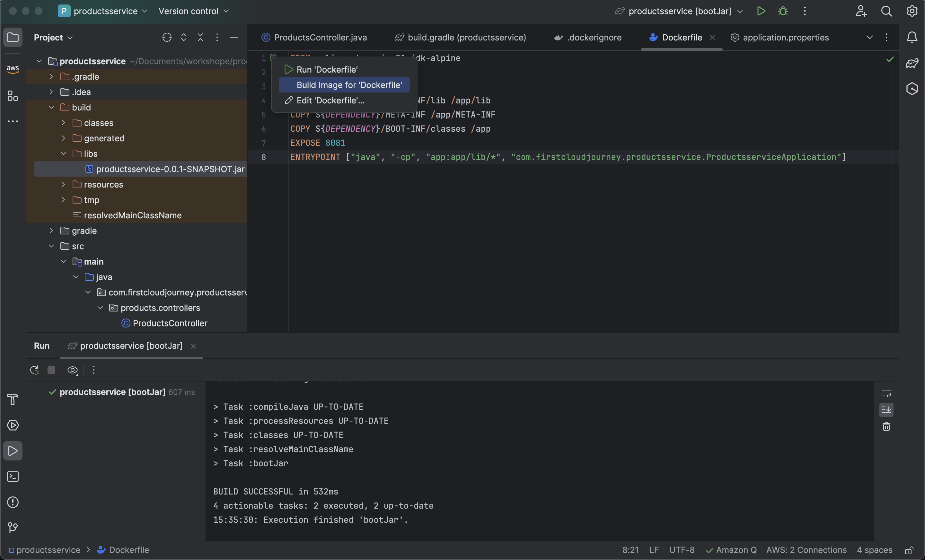Open productsservice project switcher dropdown

pos(103,11)
